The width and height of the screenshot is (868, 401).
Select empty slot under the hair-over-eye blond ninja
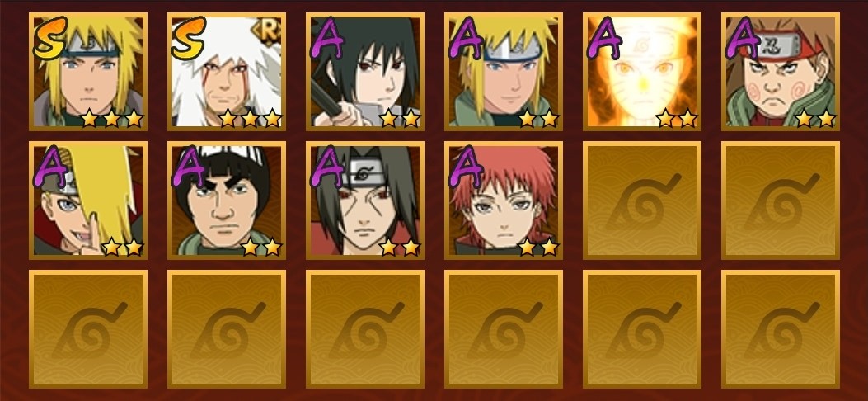[x=88, y=328]
